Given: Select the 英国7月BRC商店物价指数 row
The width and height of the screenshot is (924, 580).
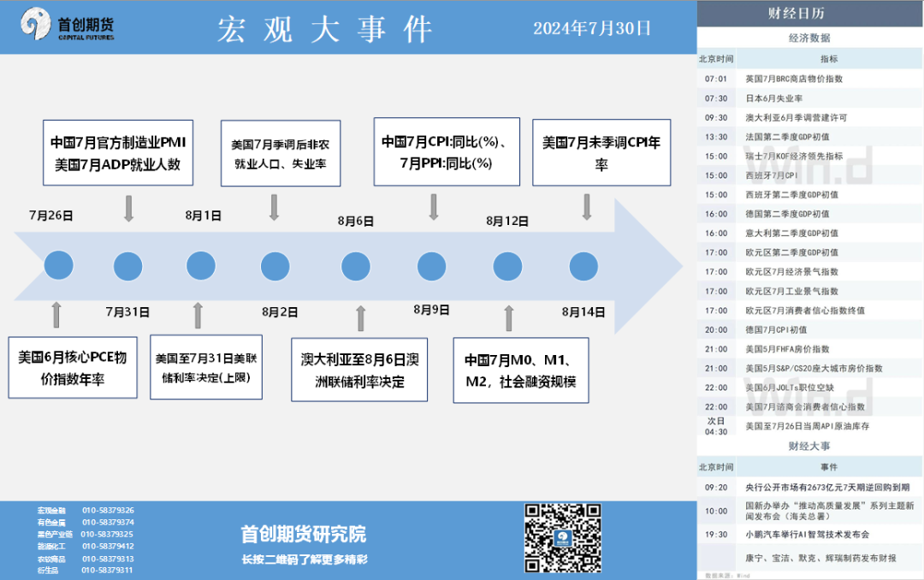Looking at the screenshot, I should point(809,79).
